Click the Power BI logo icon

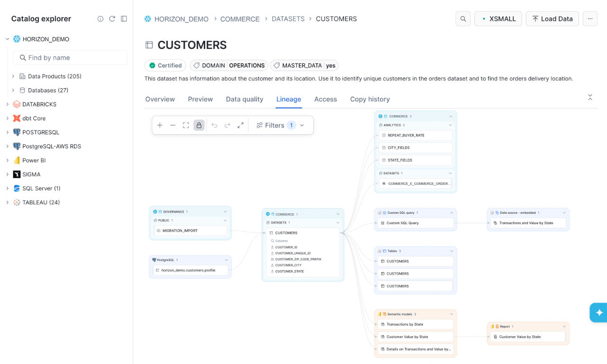click(x=17, y=161)
